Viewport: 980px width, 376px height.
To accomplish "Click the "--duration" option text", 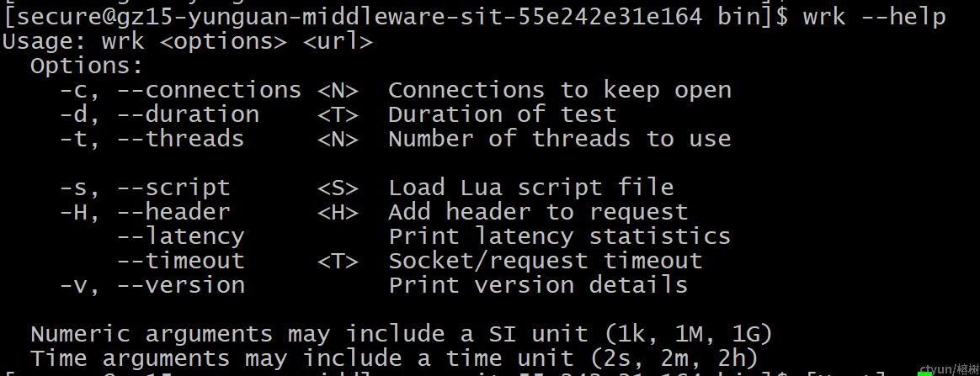I will tap(188, 115).
